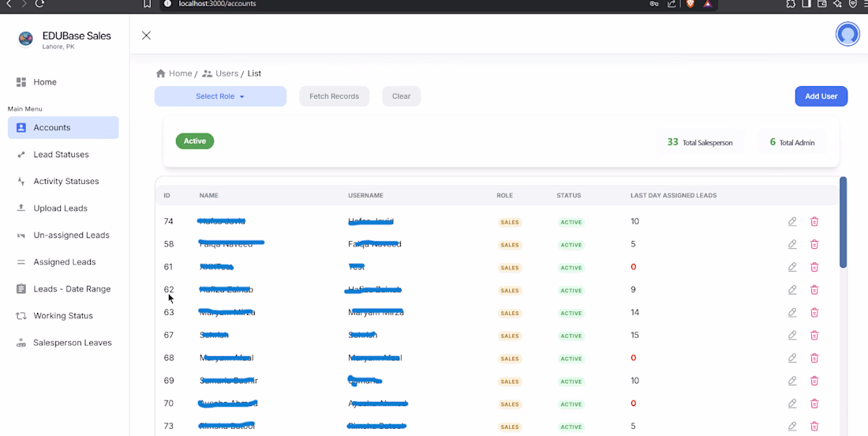
Task: Click the ID column header
Action: (166, 196)
